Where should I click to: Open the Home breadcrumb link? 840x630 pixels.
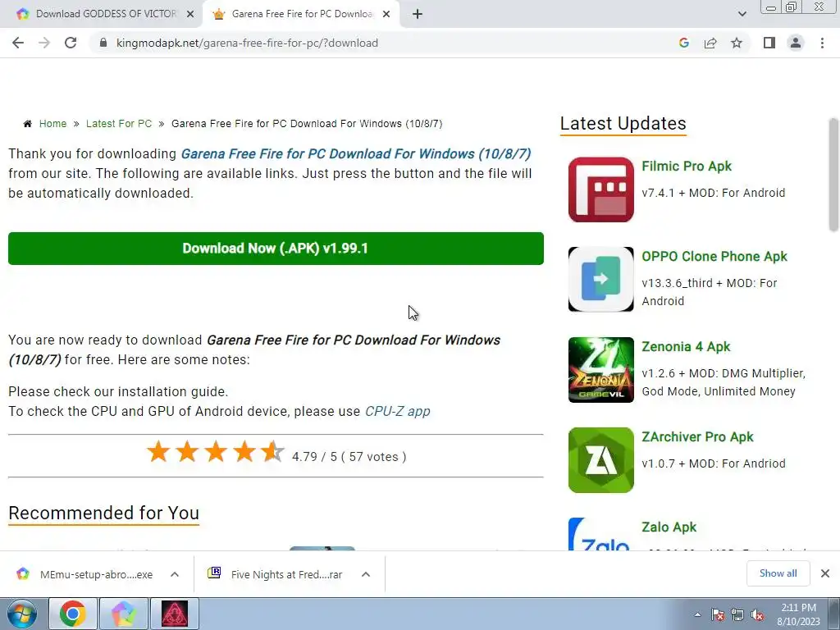point(52,124)
